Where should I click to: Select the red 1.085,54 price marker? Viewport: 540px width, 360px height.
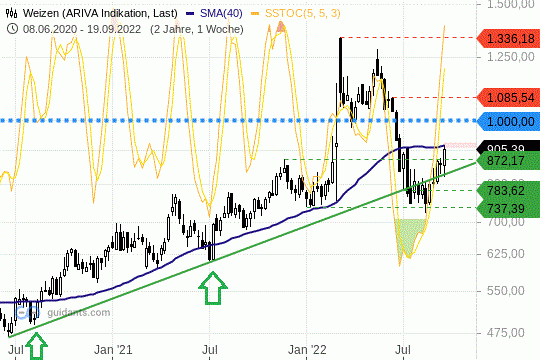[508, 97]
